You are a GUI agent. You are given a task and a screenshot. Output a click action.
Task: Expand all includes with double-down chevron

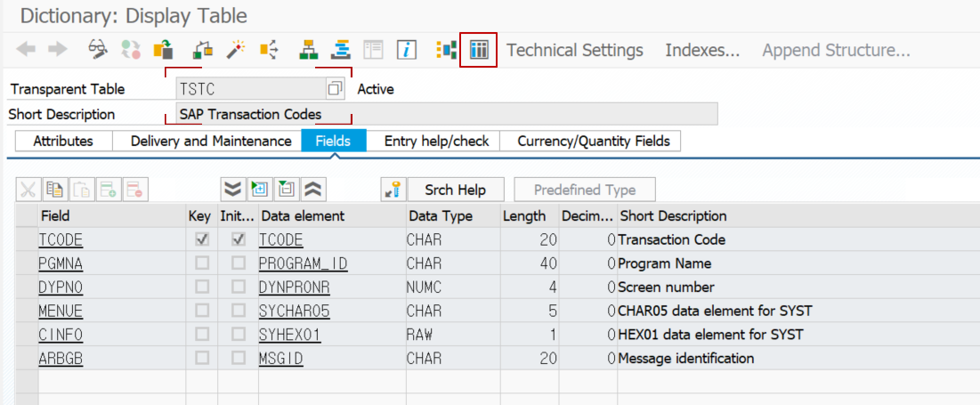click(x=232, y=190)
